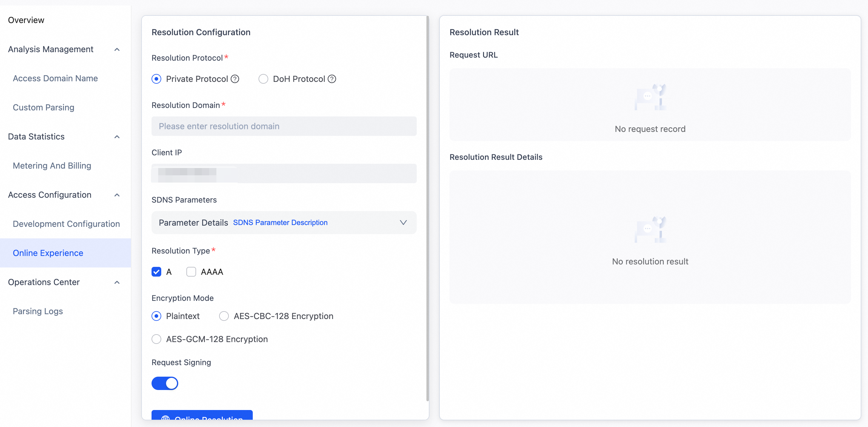The image size is (868, 427).
Task: Collapse the Data Statistics menu group
Action: coord(117,137)
